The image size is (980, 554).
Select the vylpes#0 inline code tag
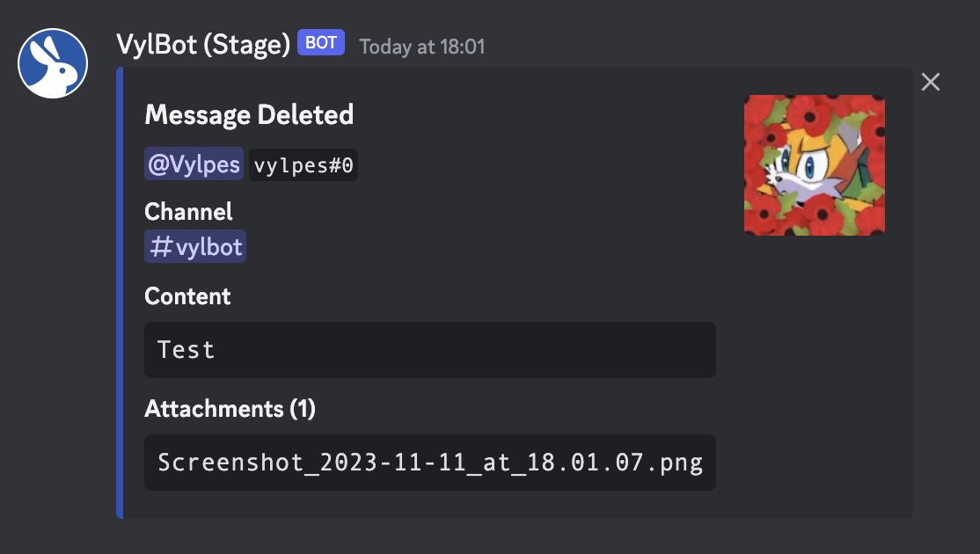click(x=304, y=165)
